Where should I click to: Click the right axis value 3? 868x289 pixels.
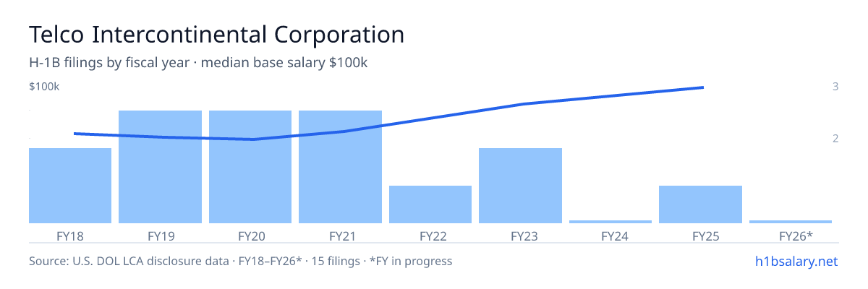pos(835,87)
